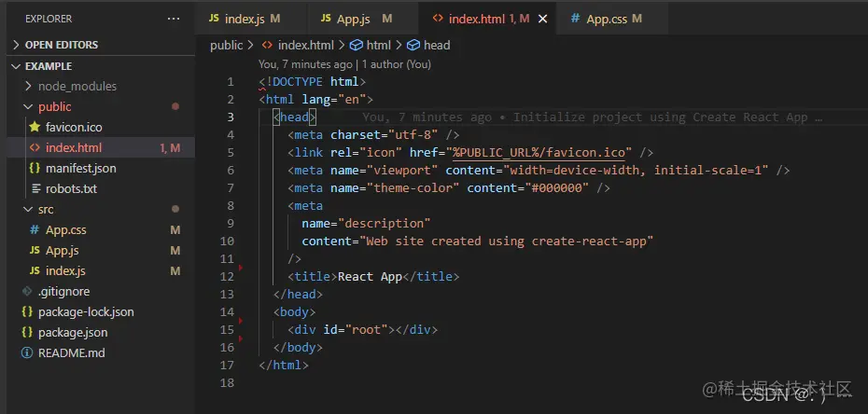
Task: Click the theme-color meta tag line
Action: click(449, 188)
